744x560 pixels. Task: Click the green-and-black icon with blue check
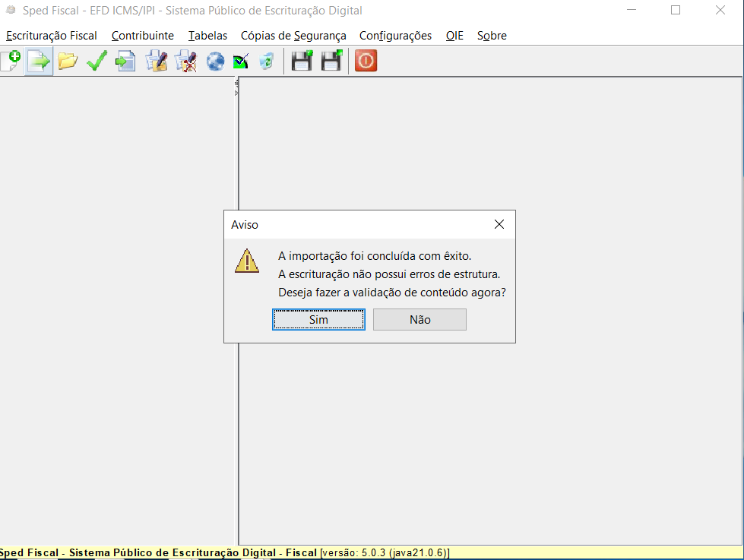coord(241,62)
